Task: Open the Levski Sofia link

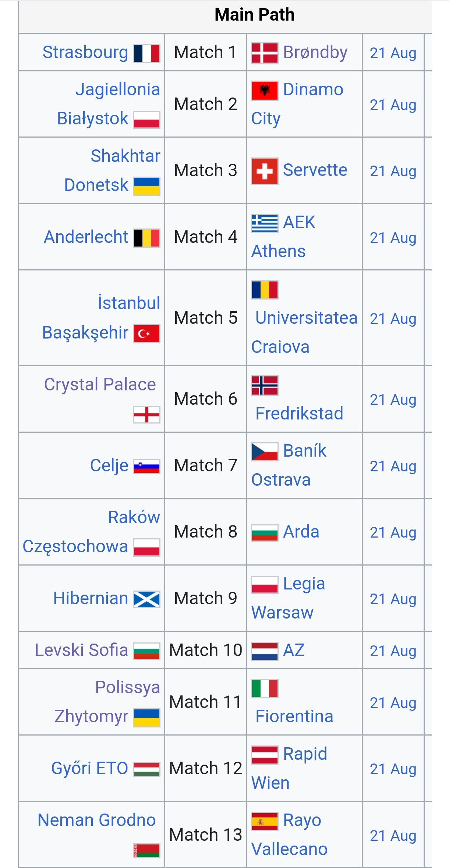Action: pyautogui.click(x=81, y=650)
